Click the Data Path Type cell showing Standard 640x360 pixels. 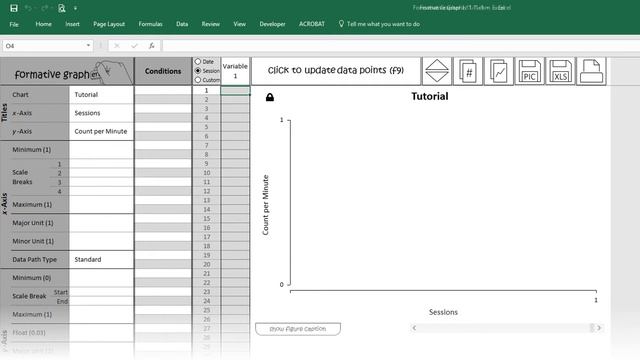coord(101,260)
